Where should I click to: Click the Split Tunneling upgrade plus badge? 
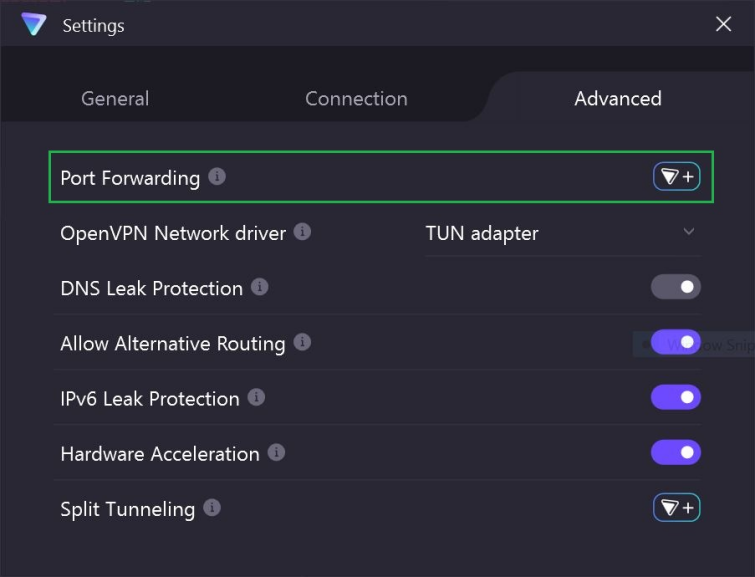[x=677, y=508]
